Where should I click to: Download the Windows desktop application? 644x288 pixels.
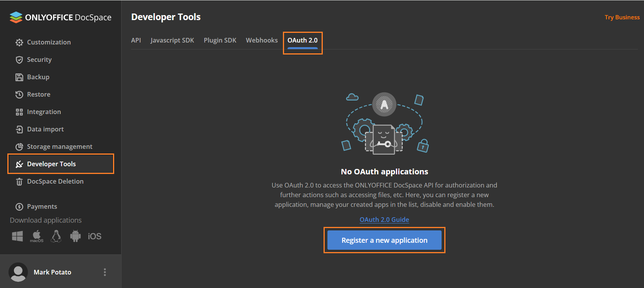pos(17,236)
